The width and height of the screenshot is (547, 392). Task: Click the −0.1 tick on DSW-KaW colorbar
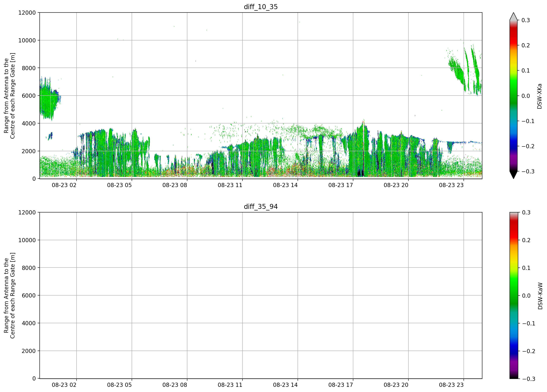[x=528, y=324]
